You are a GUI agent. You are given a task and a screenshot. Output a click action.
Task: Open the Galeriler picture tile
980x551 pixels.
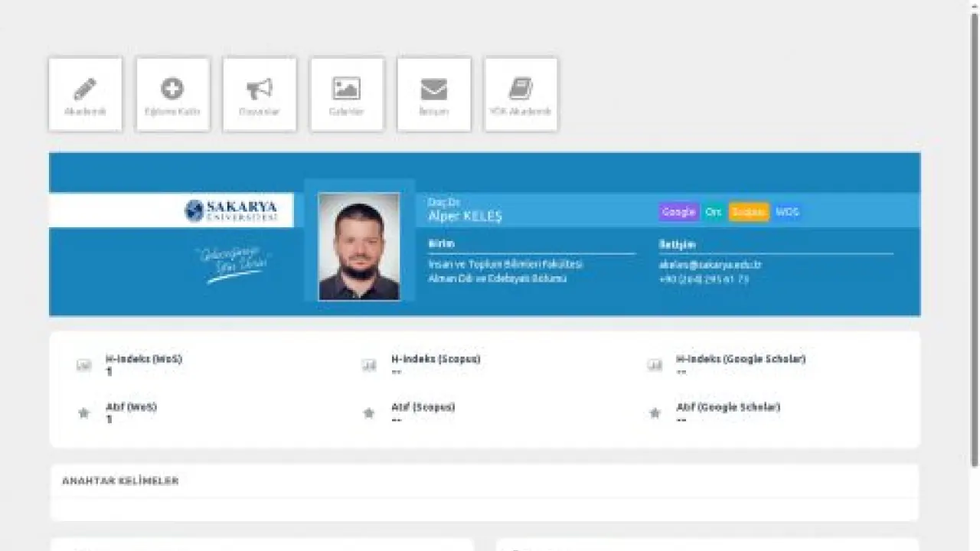[347, 94]
